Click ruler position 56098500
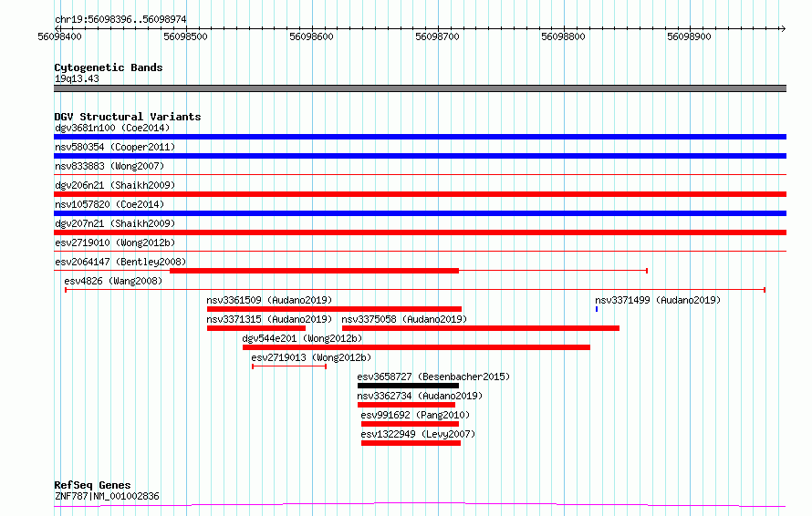Viewport: 812px width, 516px height. (185, 36)
